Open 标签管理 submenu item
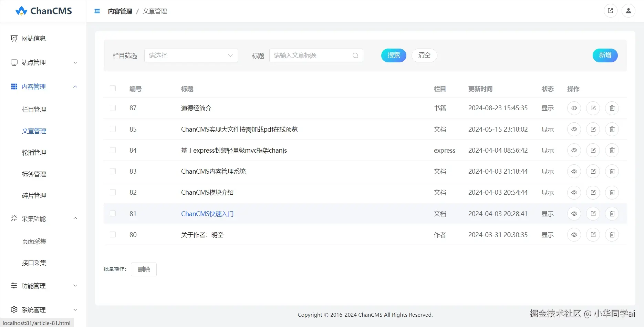644x327 pixels. click(x=34, y=174)
